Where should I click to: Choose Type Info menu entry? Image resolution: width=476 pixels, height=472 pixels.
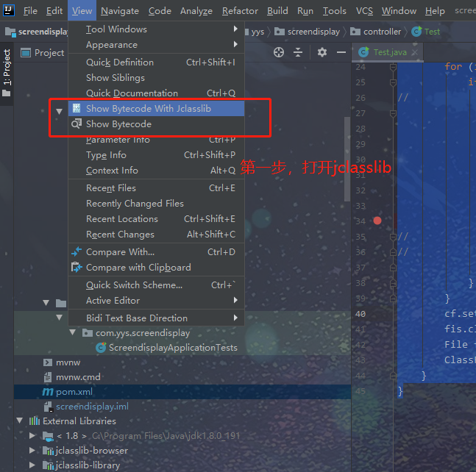tap(157, 154)
